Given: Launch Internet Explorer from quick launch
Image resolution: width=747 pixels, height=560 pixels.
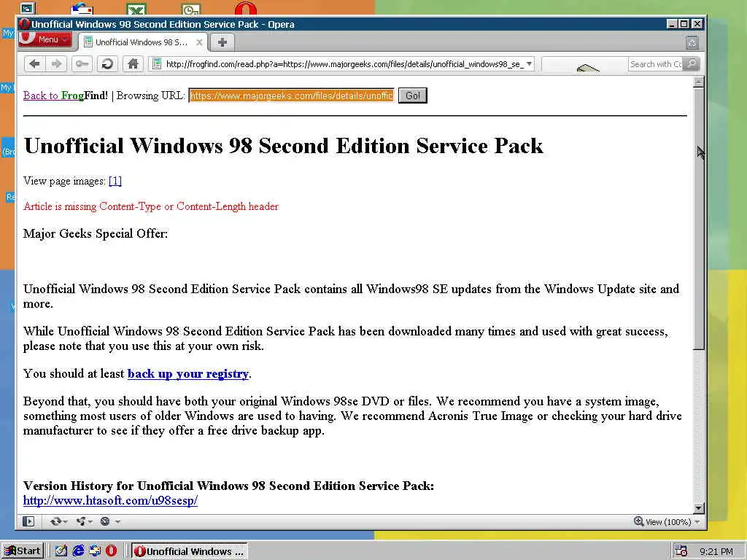Looking at the screenshot, I should click(78, 551).
